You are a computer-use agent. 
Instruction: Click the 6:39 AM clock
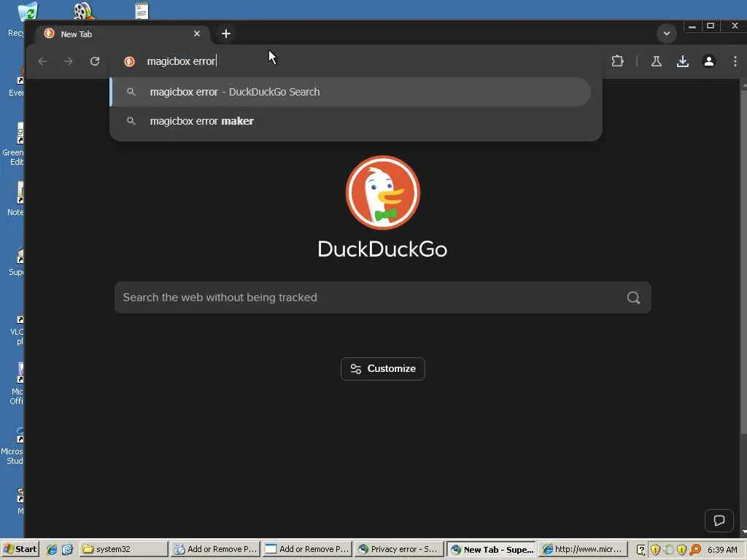click(x=722, y=550)
